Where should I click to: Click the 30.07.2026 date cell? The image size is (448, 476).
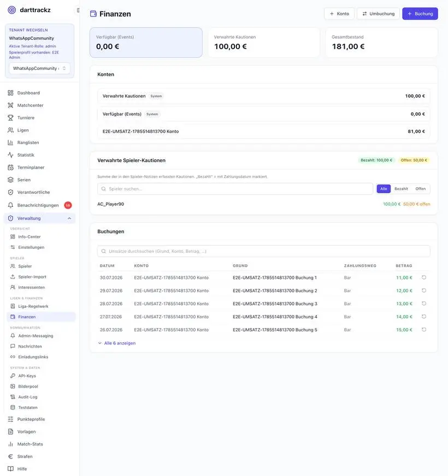(111, 278)
